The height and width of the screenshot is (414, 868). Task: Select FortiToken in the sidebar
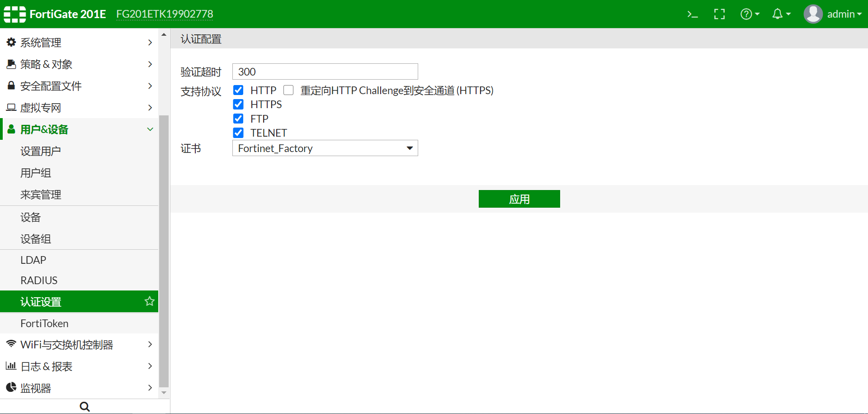coord(44,324)
